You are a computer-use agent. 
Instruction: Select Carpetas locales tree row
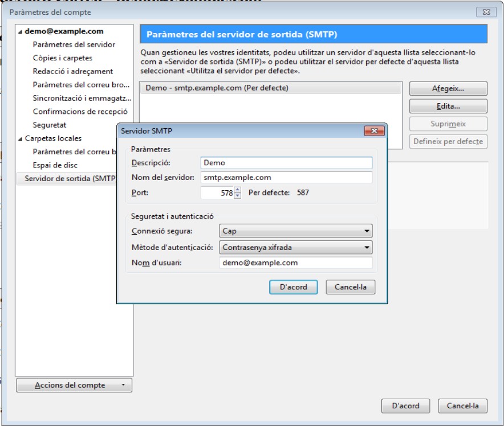tap(74, 138)
